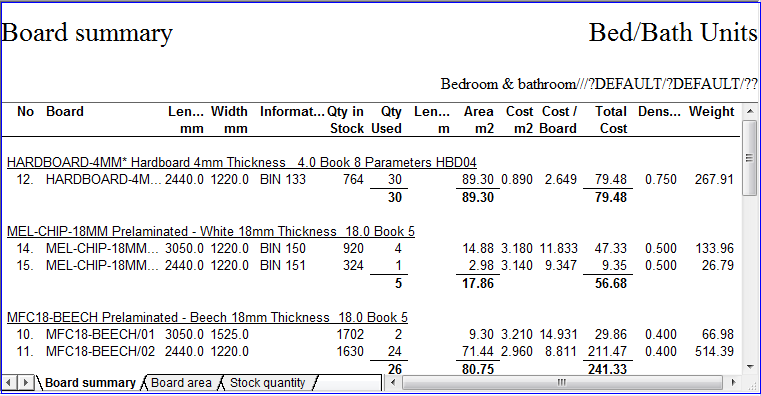Viewport: 761px width, 396px height.
Task: Select the Board summary tab
Action: (x=90, y=383)
